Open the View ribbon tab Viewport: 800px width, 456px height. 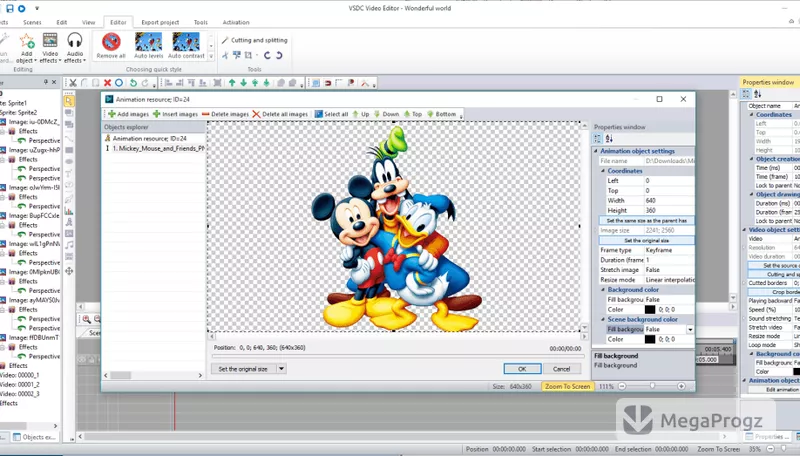pyautogui.click(x=88, y=22)
